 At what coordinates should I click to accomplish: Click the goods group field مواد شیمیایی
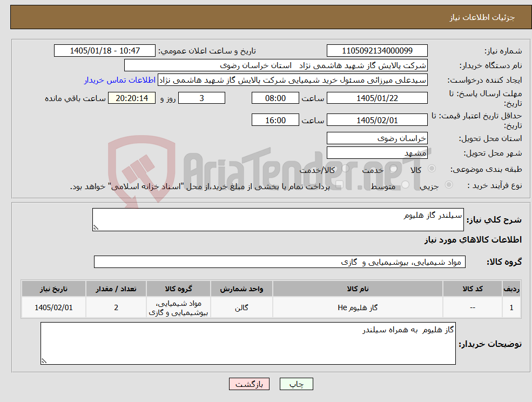pyautogui.click(x=280, y=262)
